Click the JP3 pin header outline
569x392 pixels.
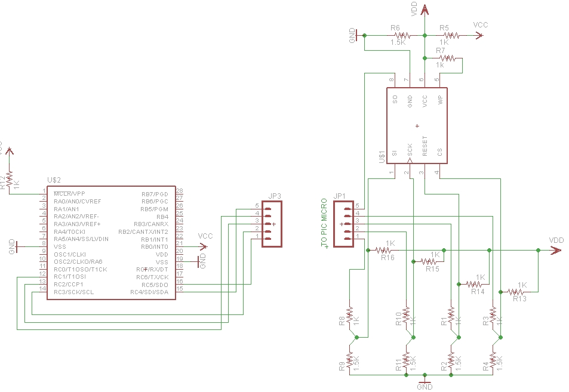click(272, 224)
